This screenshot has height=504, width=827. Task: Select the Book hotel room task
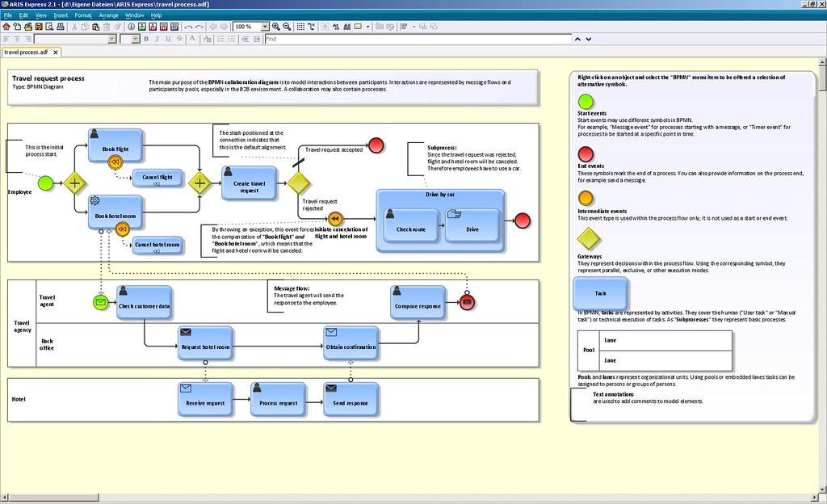(115, 212)
